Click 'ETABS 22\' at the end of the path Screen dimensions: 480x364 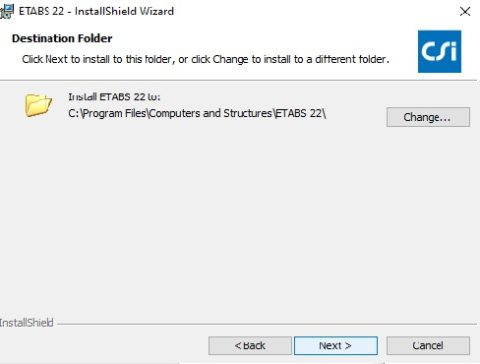pos(301,113)
